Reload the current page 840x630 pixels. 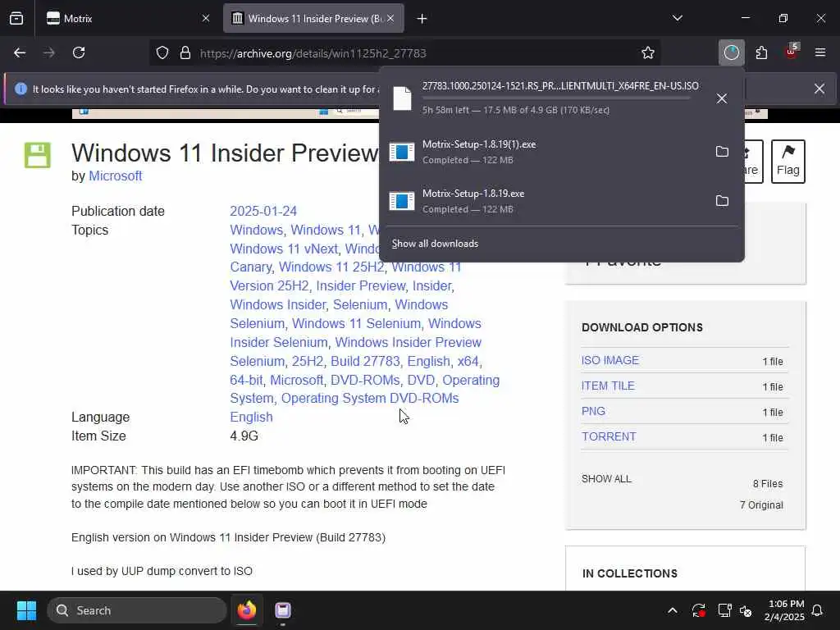tap(79, 53)
